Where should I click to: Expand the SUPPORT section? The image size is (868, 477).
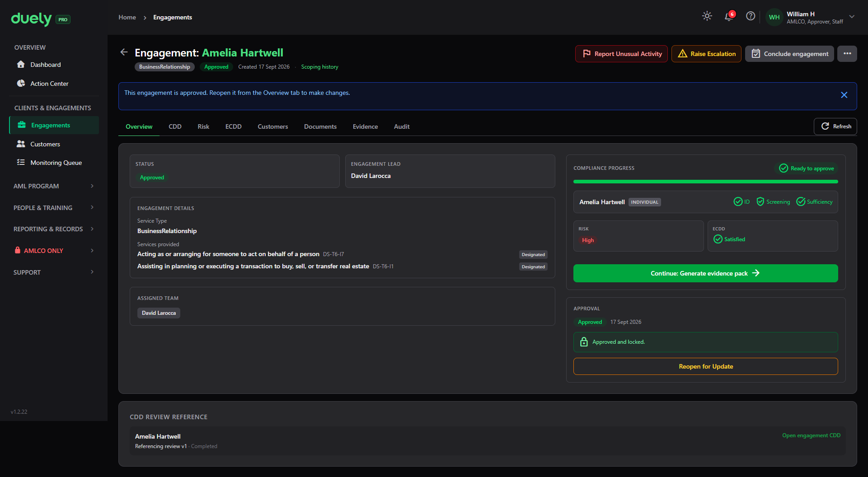click(54, 272)
